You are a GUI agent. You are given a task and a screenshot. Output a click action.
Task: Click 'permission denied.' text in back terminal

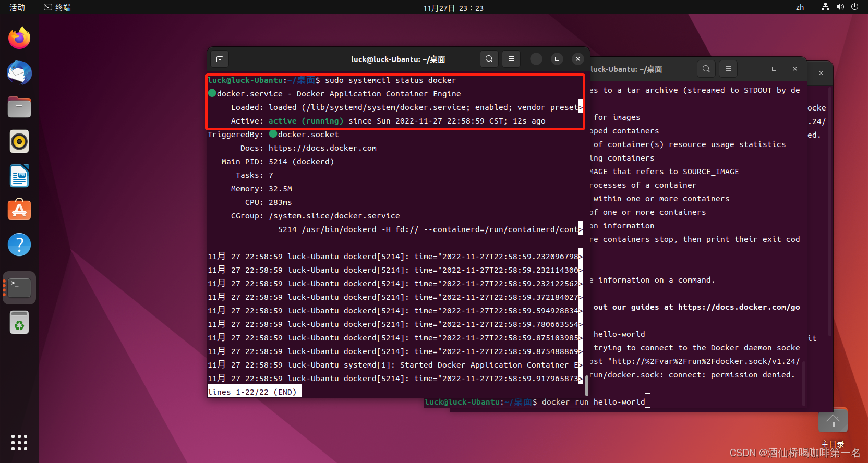pos(753,375)
